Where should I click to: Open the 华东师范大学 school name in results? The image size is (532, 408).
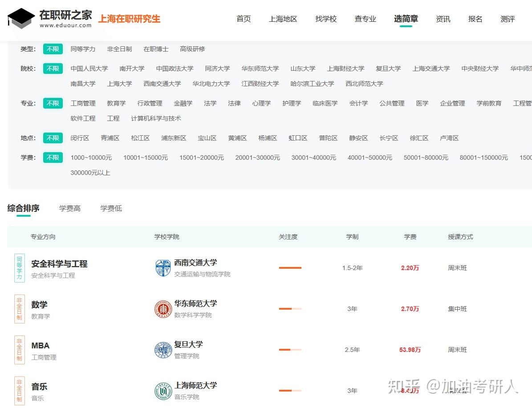tap(195, 303)
